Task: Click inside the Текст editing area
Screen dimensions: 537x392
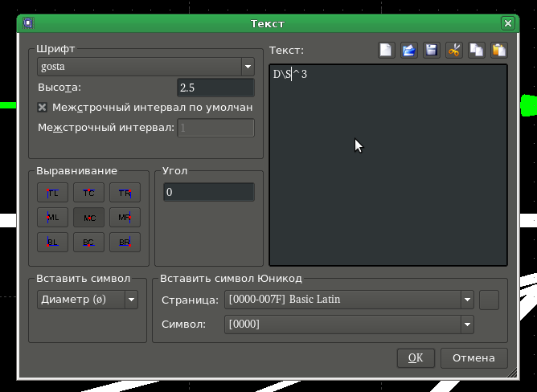Action: coord(388,165)
